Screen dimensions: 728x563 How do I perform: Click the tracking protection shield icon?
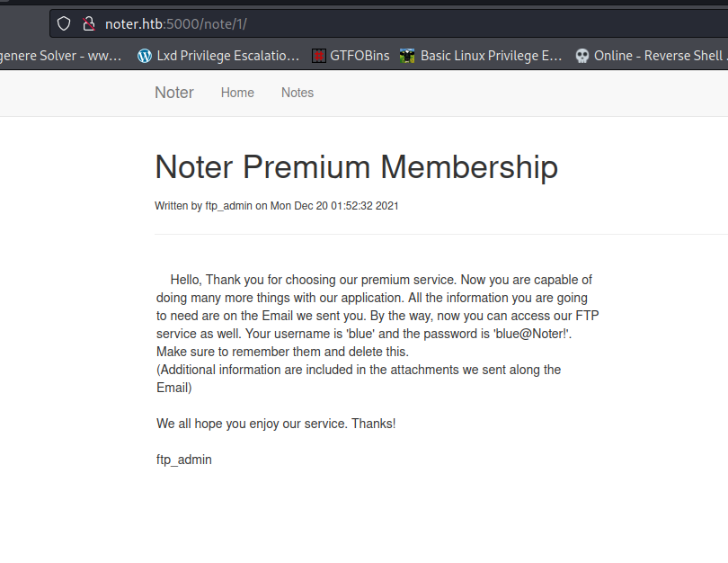(64, 23)
